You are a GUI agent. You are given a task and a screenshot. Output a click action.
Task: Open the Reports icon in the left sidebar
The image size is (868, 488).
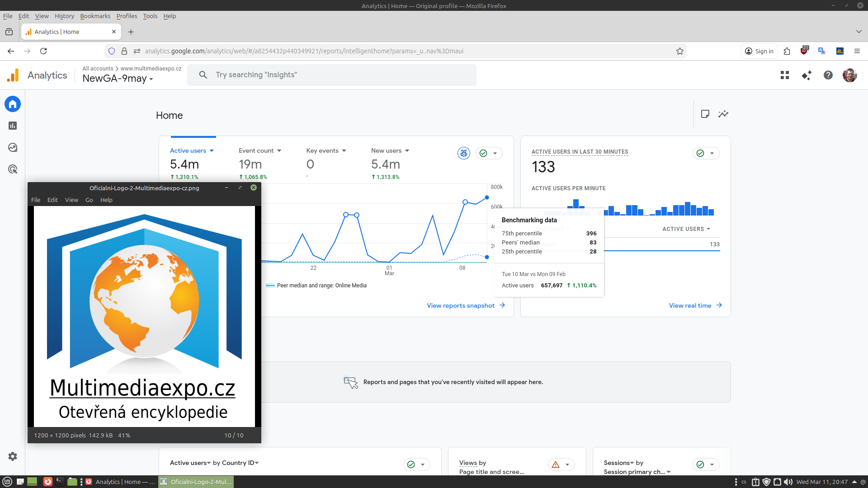tap(13, 126)
